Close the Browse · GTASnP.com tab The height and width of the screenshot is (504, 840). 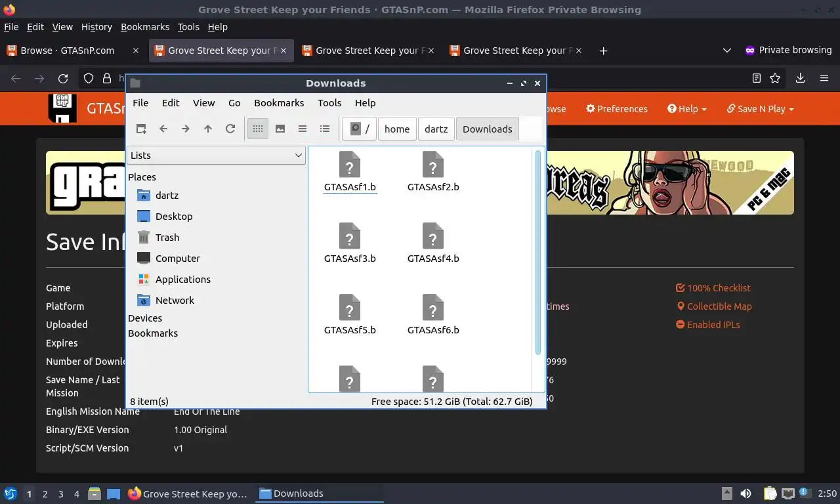[136, 51]
